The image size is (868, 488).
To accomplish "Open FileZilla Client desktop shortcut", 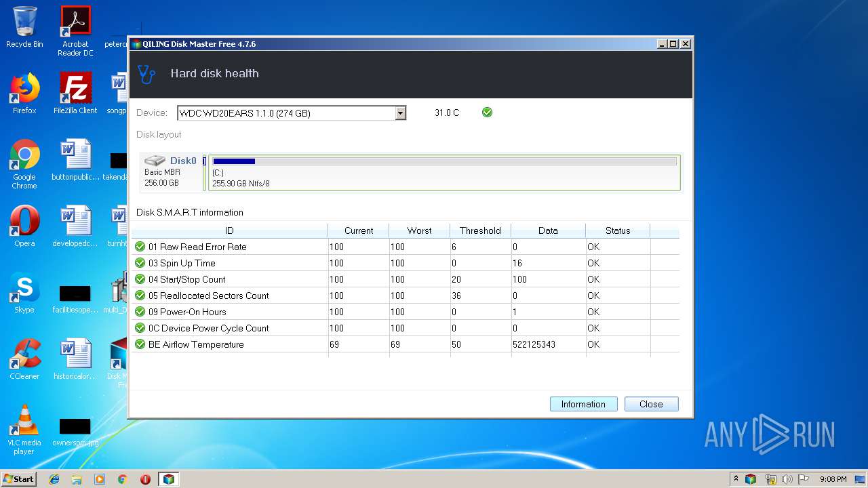I will (x=75, y=94).
